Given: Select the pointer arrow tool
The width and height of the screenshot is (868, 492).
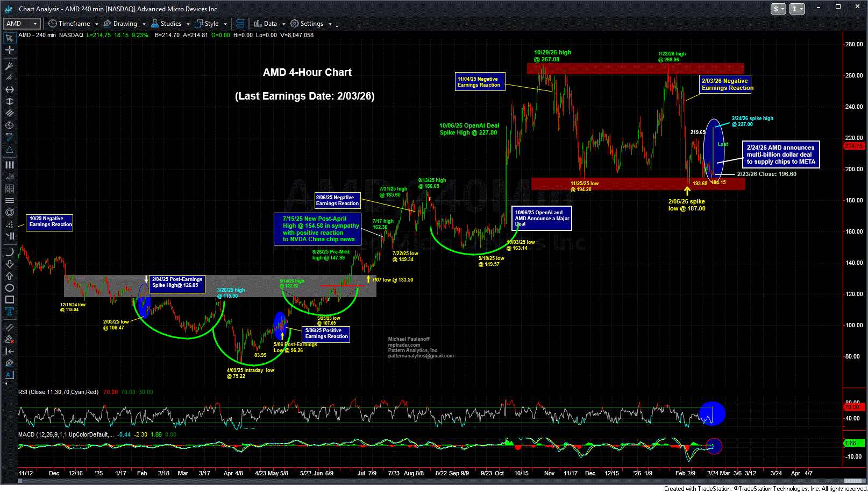Looking at the screenshot, I should tap(9, 38).
